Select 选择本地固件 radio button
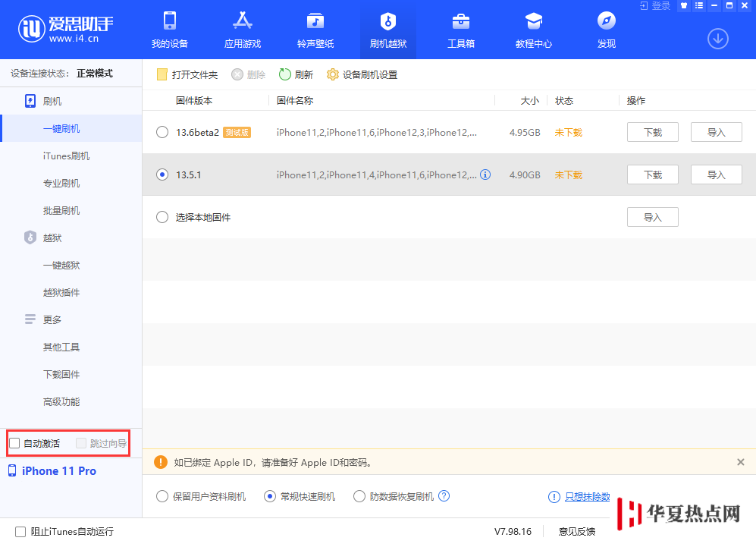Image resolution: width=756 pixels, height=544 pixels. pos(162,217)
